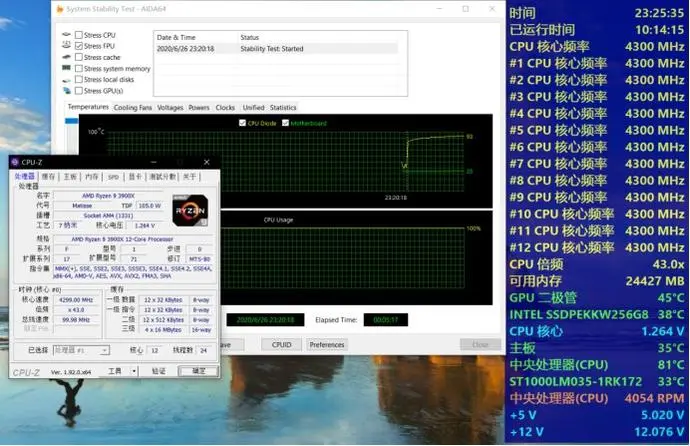Click the INTEL SSDPEKKW256G8 38°C overlay row
Image resolution: width=690 pixels, height=446 pixels.
tap(597, 314)
